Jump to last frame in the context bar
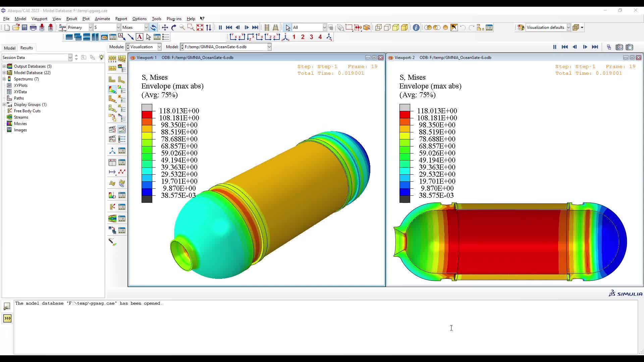644x362 pixels. [595, 47]
